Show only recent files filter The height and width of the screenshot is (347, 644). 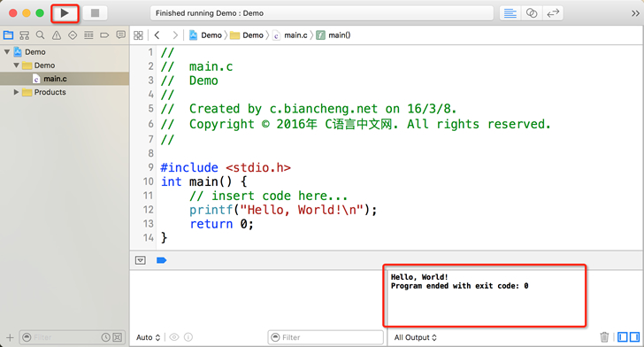coord(106,337)
